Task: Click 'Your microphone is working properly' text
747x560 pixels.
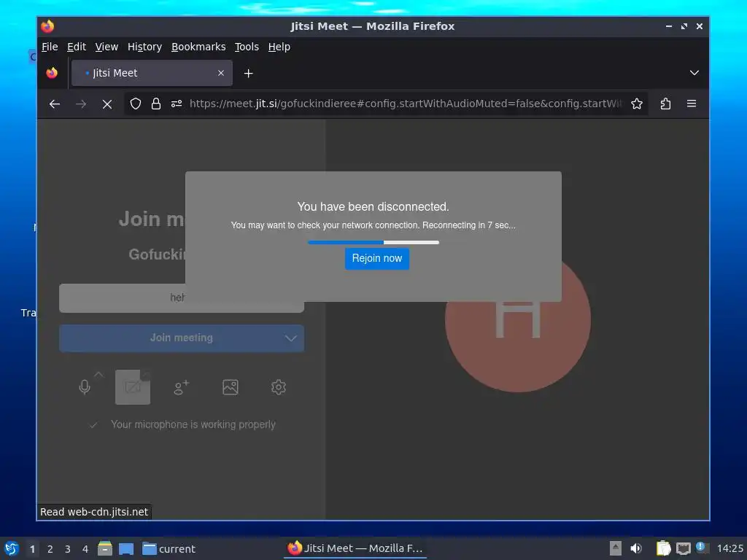Action: [193, 424]
